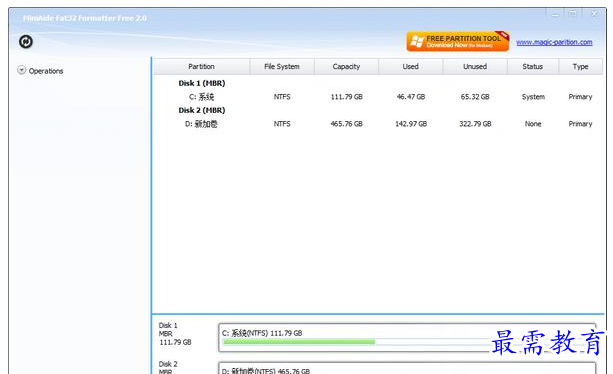Image resolution: width=613 pixels, height=374 pixels.
Task: Click the 142.97 GB used cell
Action: (411, 124)
